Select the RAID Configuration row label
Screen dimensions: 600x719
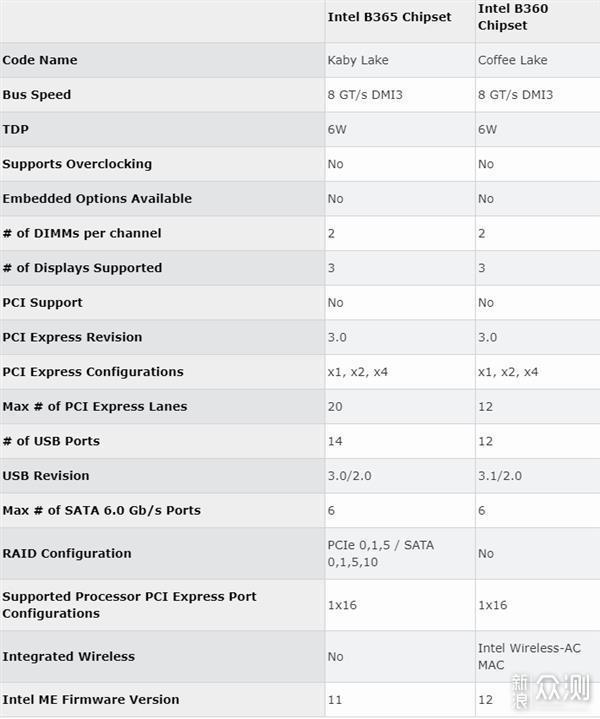pos(67,553)
